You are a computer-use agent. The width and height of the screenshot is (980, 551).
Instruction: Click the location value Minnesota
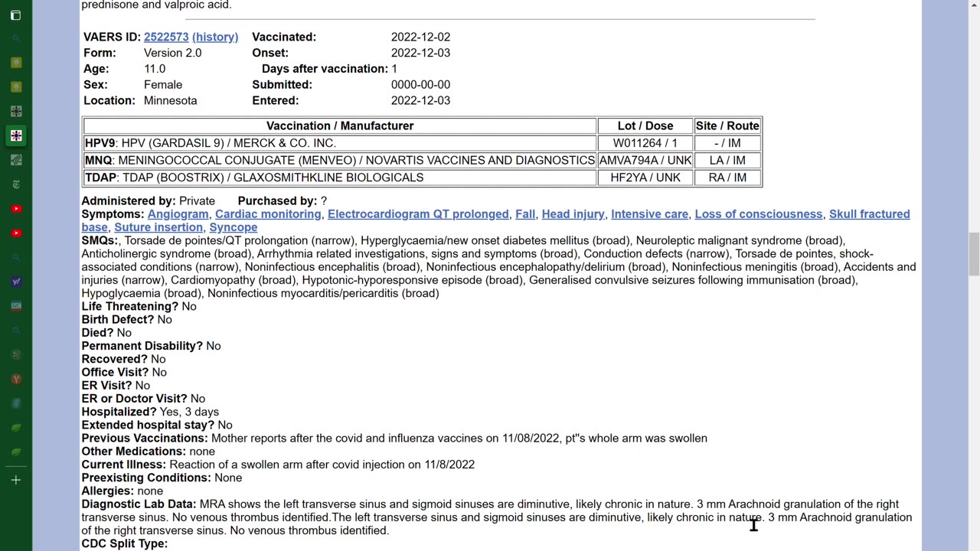pyautogui.click(x=170, y=100)
